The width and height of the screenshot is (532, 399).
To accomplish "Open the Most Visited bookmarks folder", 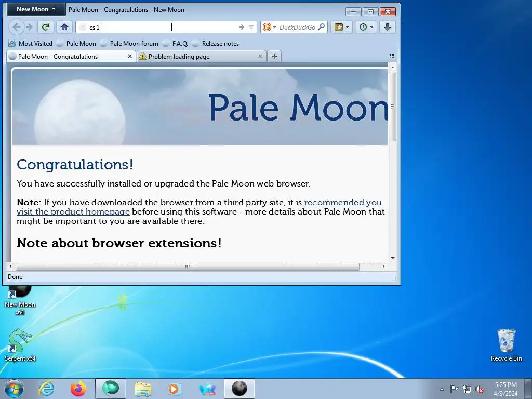I will tap(31, 44).
